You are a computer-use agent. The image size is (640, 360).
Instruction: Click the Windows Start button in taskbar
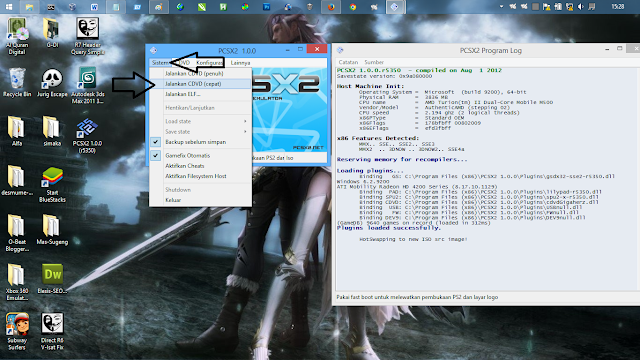click(8, 7)
